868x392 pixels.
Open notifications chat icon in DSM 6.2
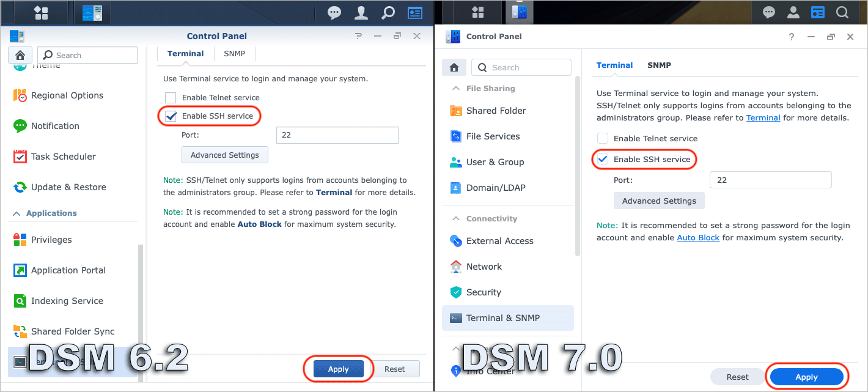pos(334,12)
